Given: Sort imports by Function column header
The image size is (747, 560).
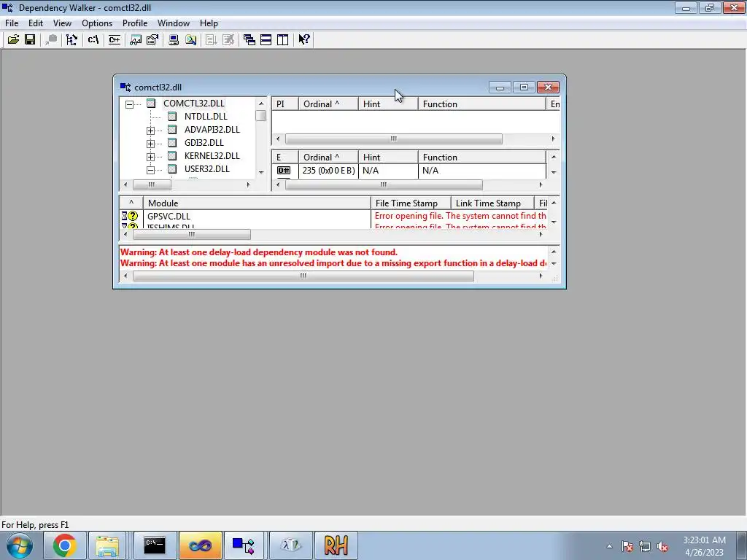Looking at the screenshot, I should (x=481, y=104).
